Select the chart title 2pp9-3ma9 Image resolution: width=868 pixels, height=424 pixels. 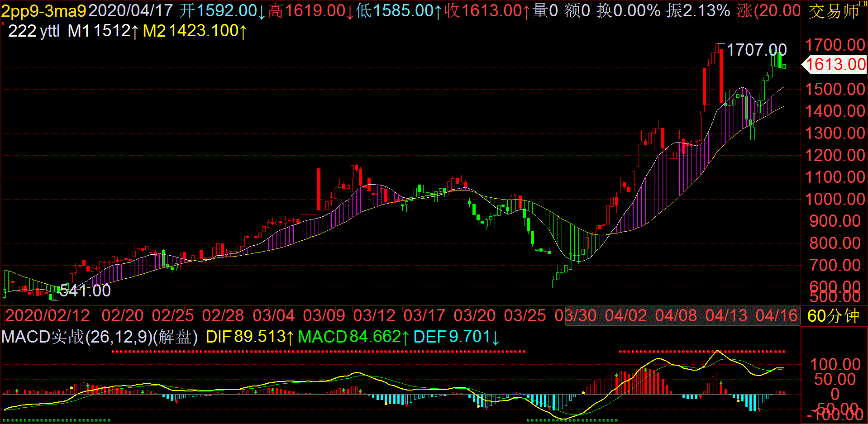(44, 10)
